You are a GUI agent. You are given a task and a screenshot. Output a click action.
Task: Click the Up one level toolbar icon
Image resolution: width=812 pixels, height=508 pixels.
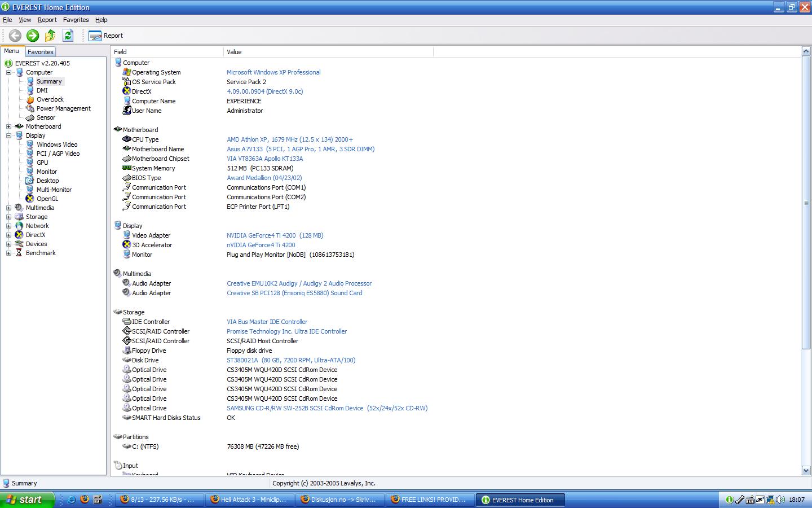click(50, 36)
